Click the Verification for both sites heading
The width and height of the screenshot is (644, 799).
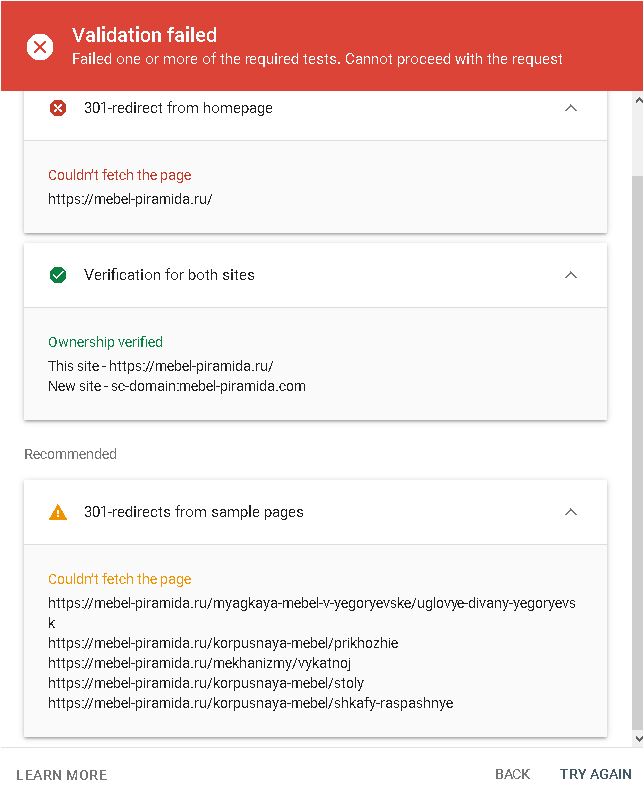(169, 275)
